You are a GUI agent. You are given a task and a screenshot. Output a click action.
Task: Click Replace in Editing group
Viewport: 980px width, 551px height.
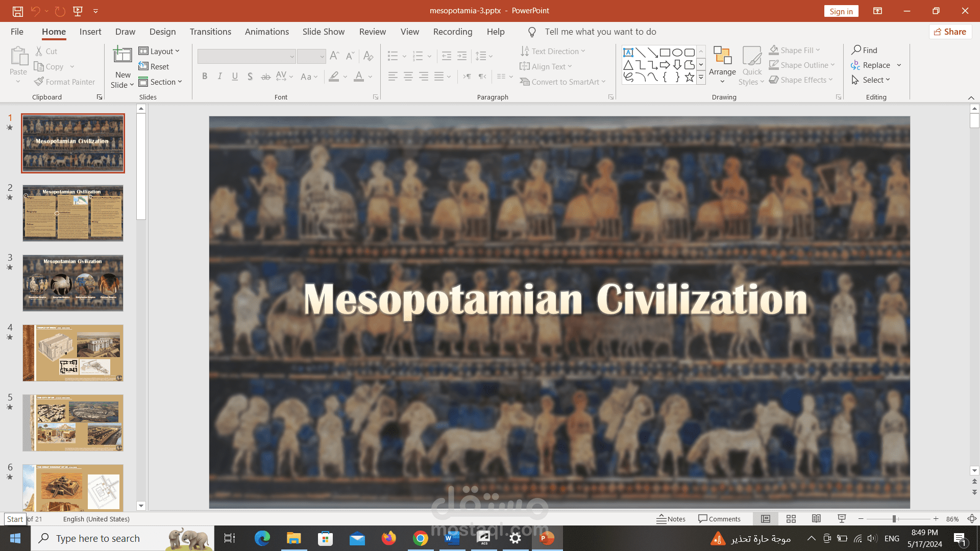tap(870, 65)
